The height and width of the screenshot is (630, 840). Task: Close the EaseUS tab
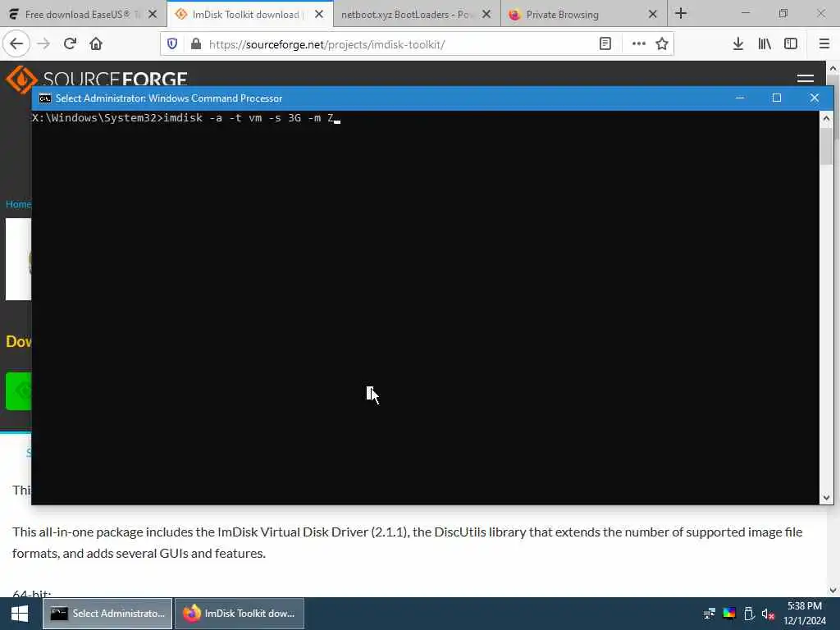[x=153, y=14]
